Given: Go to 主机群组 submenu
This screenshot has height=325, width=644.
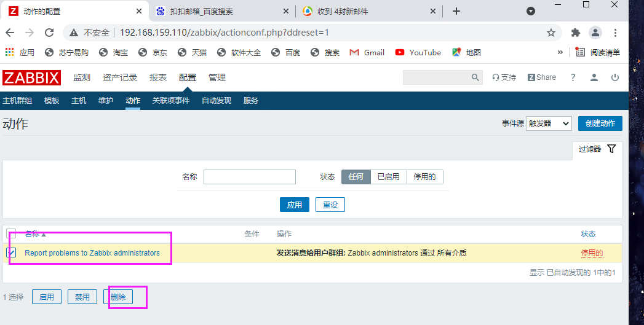Looking at the screenshot, I should 17,101.
